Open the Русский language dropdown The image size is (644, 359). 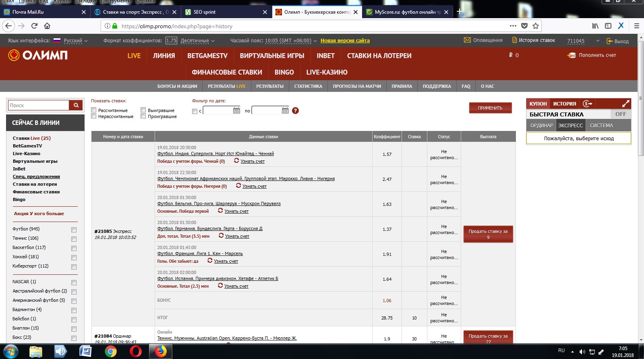point(75,41)
